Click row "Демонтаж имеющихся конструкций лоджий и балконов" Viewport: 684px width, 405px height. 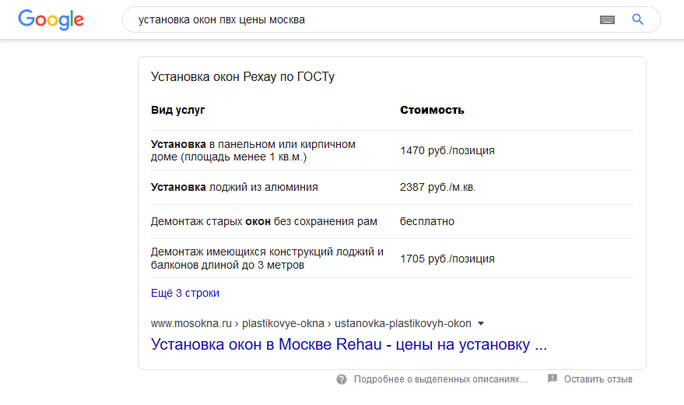click(392, 258)
